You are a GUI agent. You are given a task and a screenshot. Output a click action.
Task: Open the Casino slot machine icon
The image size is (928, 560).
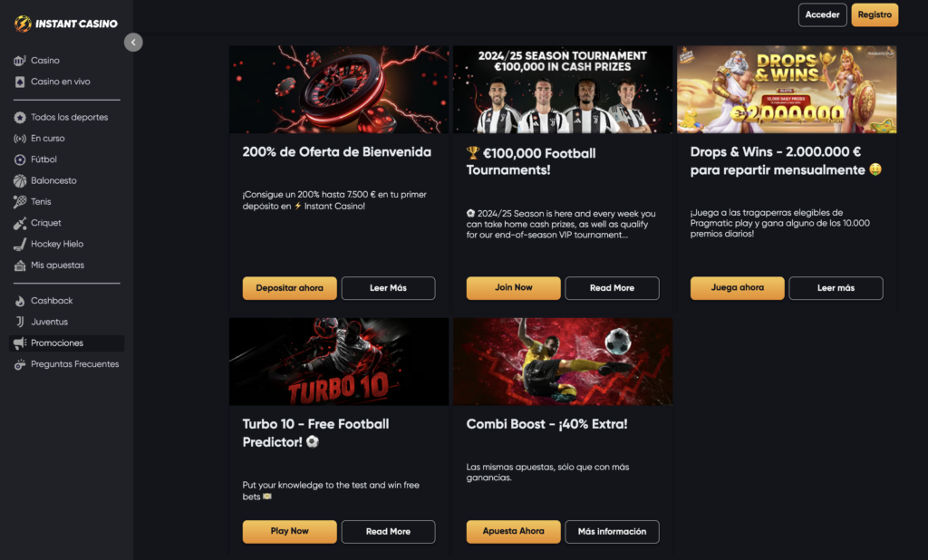click(x=20, y=61)
